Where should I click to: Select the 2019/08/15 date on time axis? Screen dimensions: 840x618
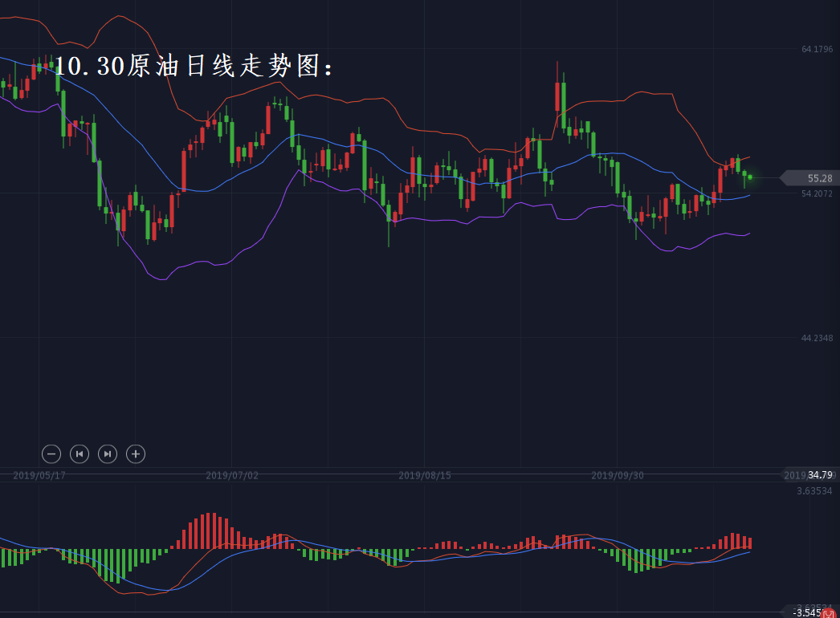(425, 475)
